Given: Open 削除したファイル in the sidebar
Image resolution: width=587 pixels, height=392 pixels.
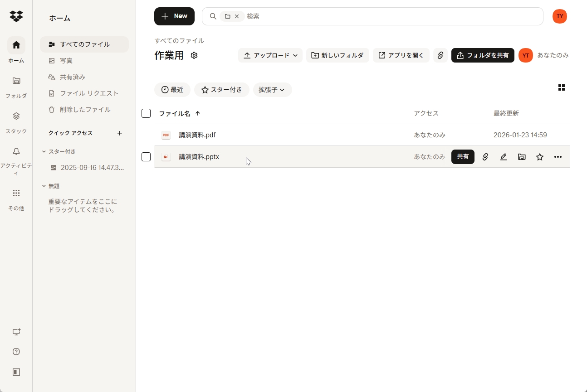Looking at the screenshot, I should click(84, 110).
